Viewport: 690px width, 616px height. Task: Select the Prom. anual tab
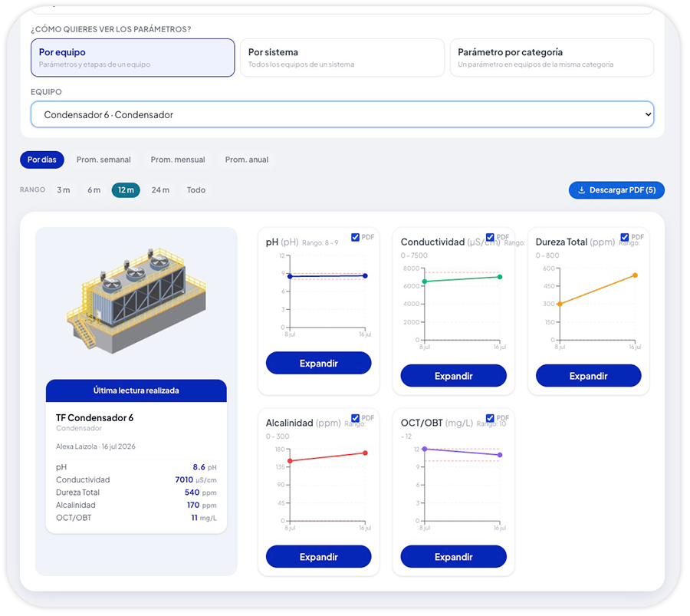click(247, 160)
